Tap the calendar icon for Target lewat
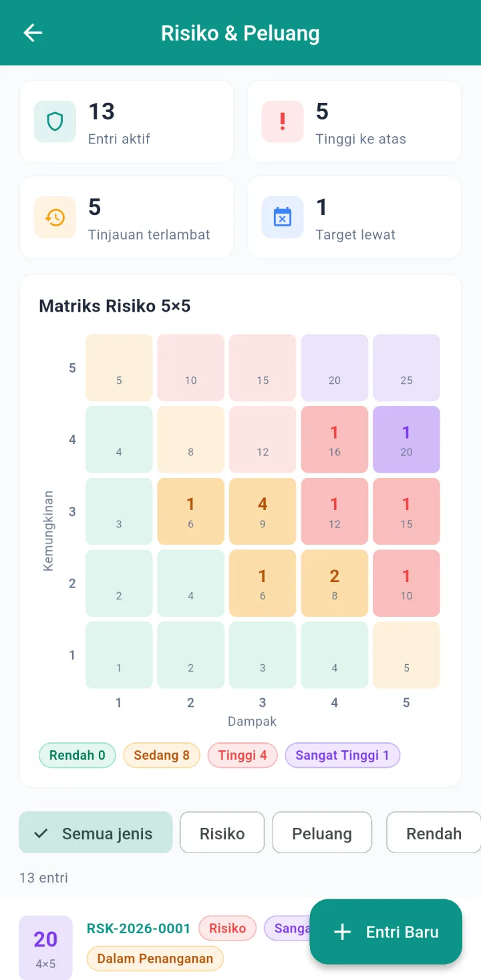The height and width of the screenshot is (980, 481). 282,217
